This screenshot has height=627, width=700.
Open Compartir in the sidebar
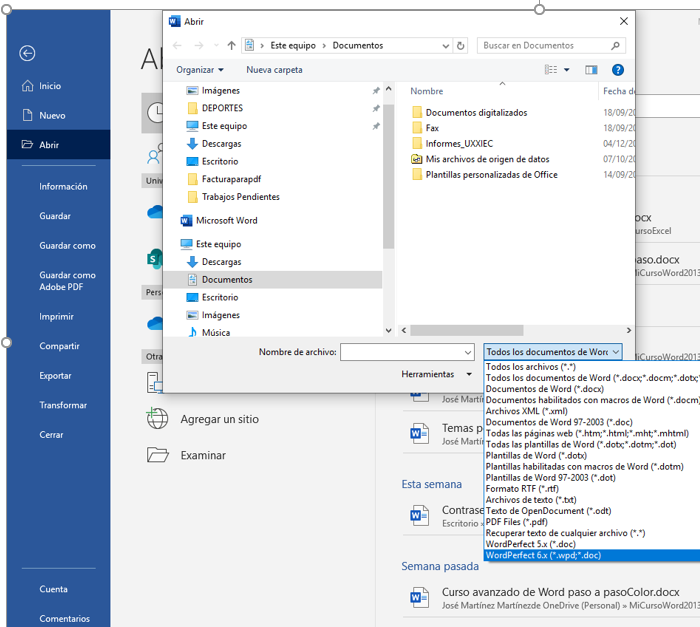[x=59, y=346]
